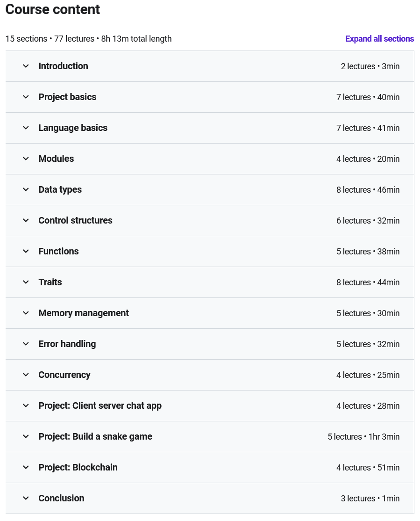Select the Error handling section heading
420x521 pixels.
[x=67, y=344]
